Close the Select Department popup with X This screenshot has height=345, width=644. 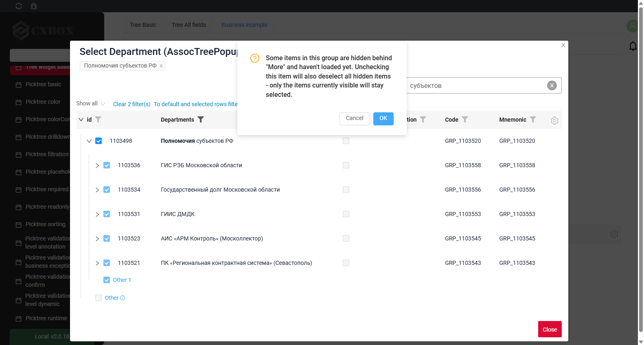(563, 45)
